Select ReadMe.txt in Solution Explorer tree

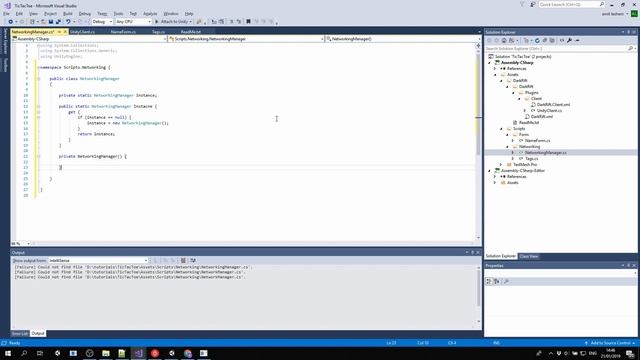(x=529, y=122)
